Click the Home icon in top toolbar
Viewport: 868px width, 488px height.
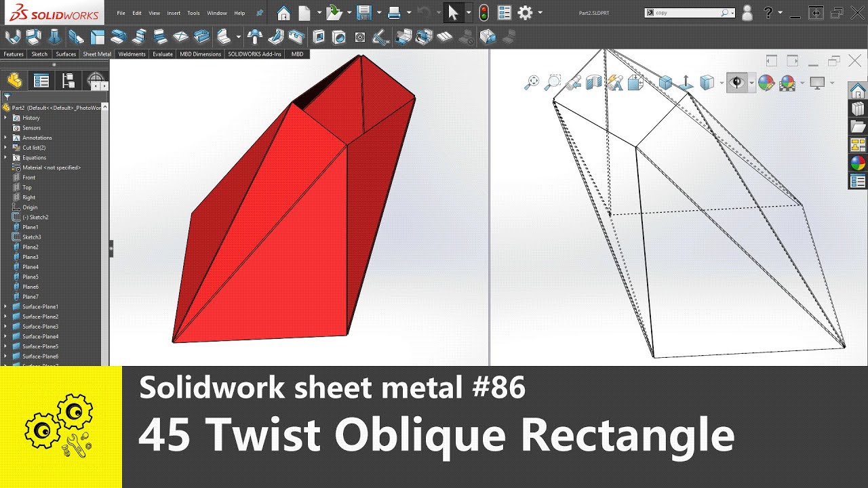pos(284,13)
